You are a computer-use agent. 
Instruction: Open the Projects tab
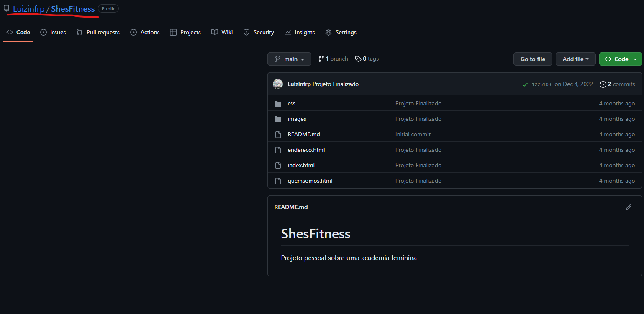[x=185, y=32]
